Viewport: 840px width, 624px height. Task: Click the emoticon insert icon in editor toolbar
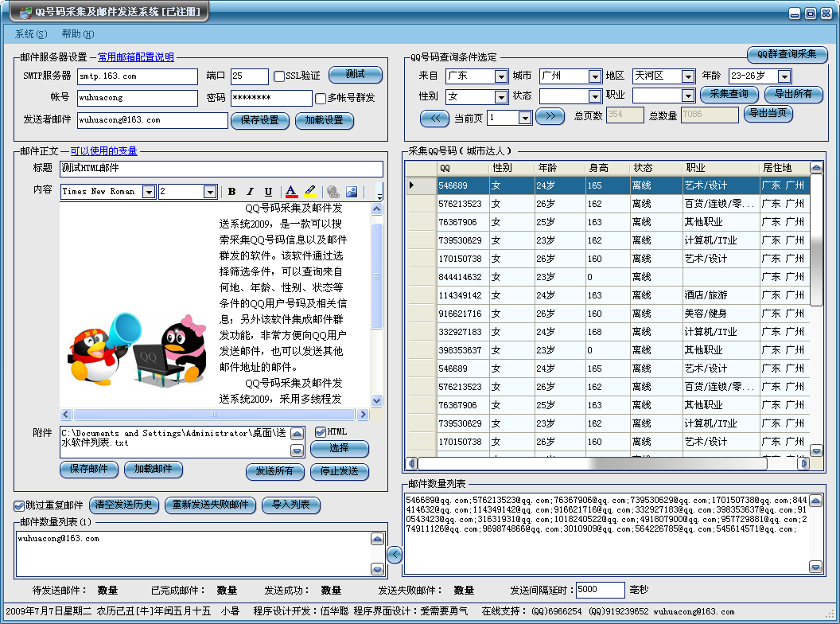[333, 191]
